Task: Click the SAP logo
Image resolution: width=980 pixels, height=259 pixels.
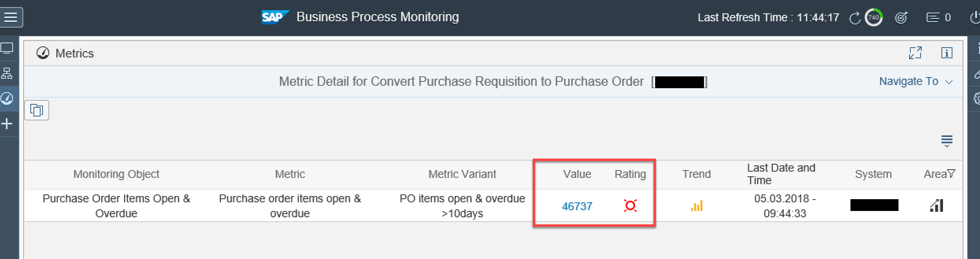Action: point(275,17)
